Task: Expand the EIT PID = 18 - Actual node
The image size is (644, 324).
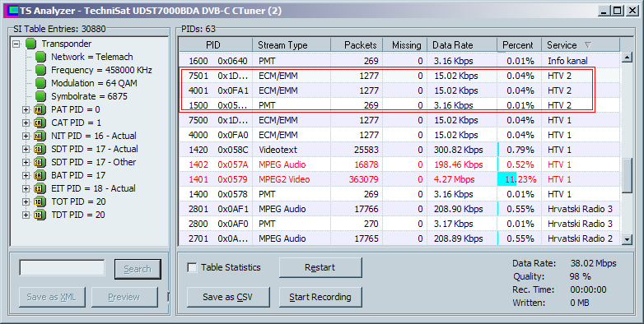Action: tap(26, 188)
